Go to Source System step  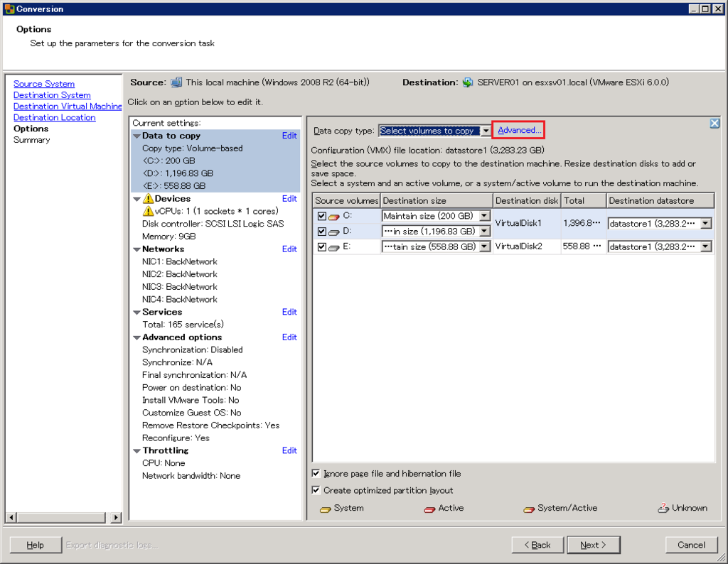[x=44, y=84]
